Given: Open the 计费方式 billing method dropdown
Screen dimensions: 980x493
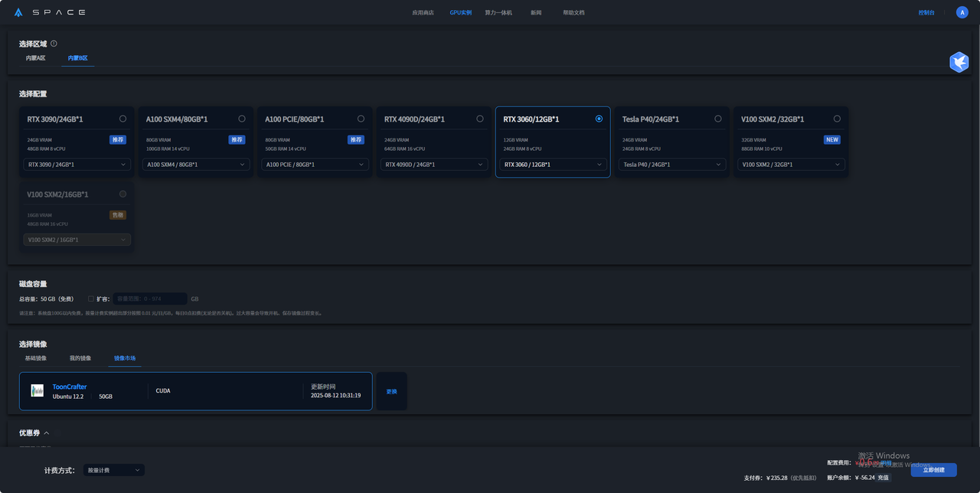Looking at the screenshot, I should (113, 470).
